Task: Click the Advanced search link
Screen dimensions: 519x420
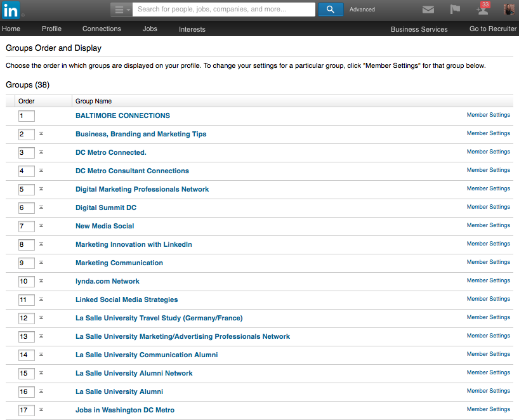Action: pos(362,10)
